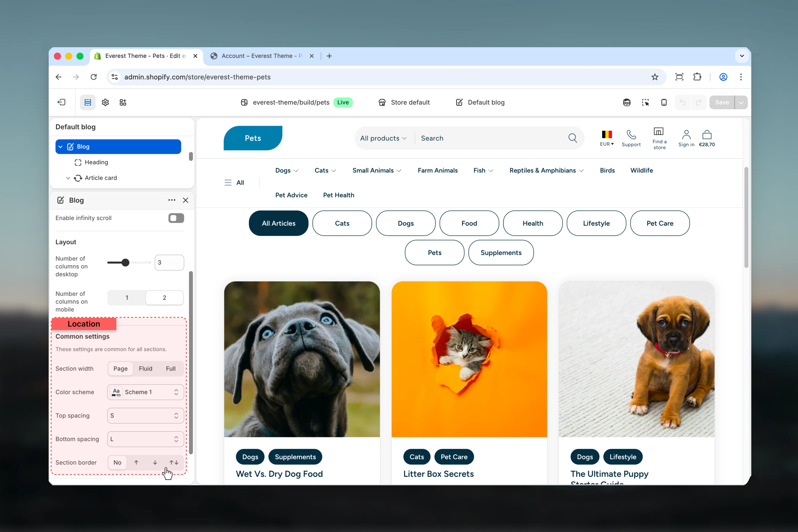
Task: Click the desktop columns slider handle
Action: (x=126, y=263)
